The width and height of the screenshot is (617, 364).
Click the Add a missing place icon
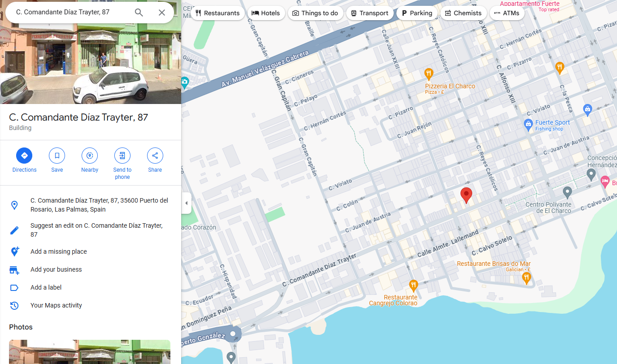pos(14,251)
